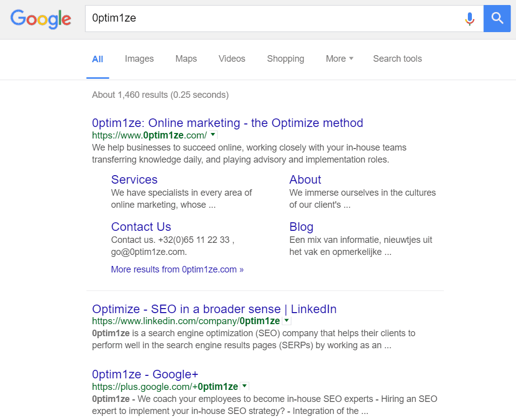The image size is (516, 420).
Task: Click the linkedin.com/company/0ptim1ze green URL
Action: [186, 321]
